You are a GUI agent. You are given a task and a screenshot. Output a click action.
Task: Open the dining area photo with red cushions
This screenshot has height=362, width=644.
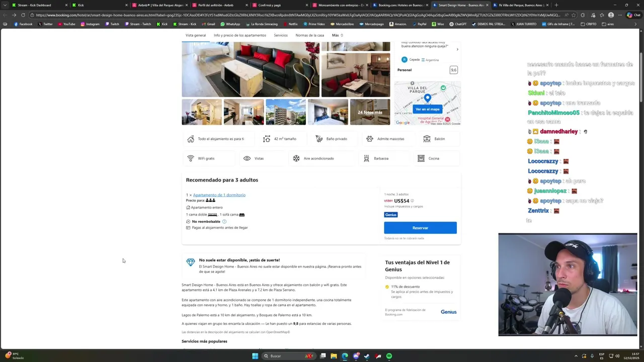[355, 75]
